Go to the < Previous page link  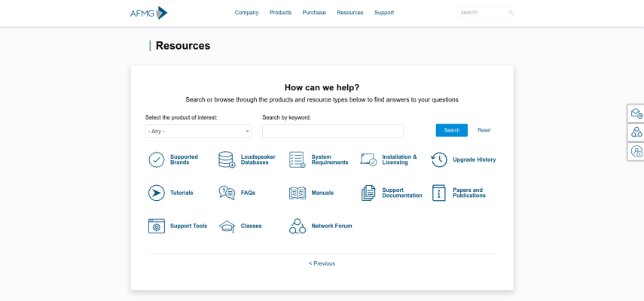(322, 263)
